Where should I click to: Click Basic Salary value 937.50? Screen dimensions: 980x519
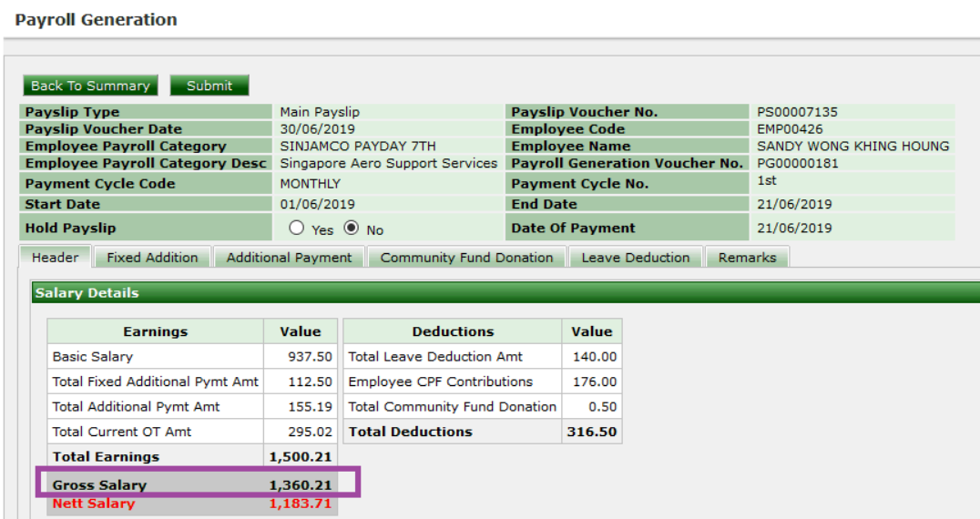point(310,357)
